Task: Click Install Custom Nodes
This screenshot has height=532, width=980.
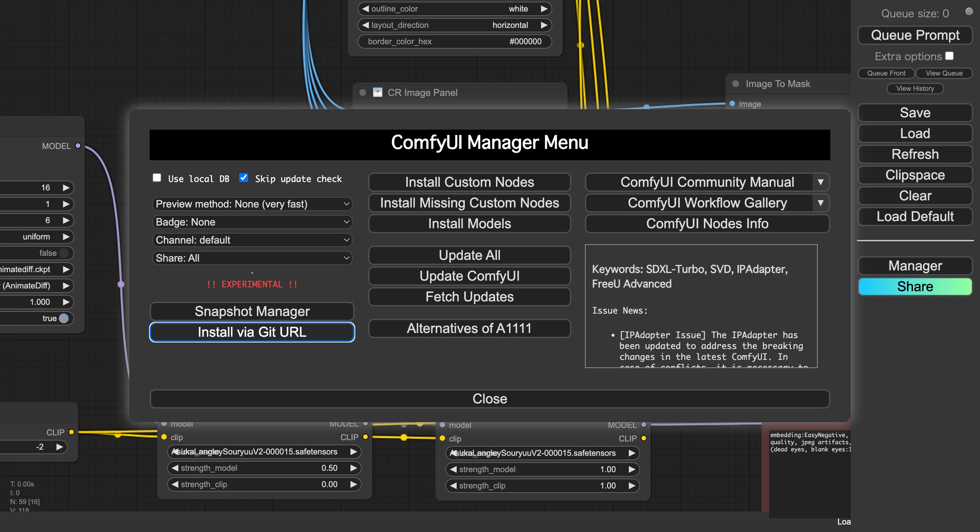Action: [x=470, y=182]
